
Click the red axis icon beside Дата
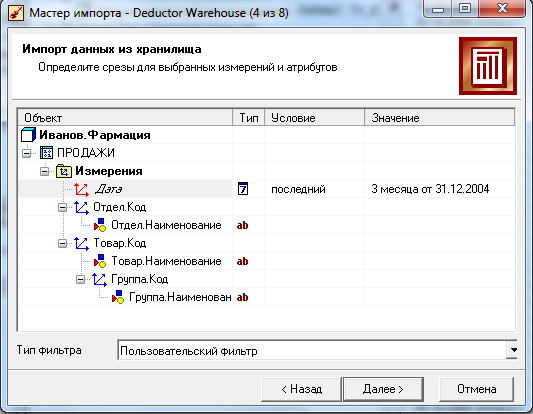click(82, 189)
